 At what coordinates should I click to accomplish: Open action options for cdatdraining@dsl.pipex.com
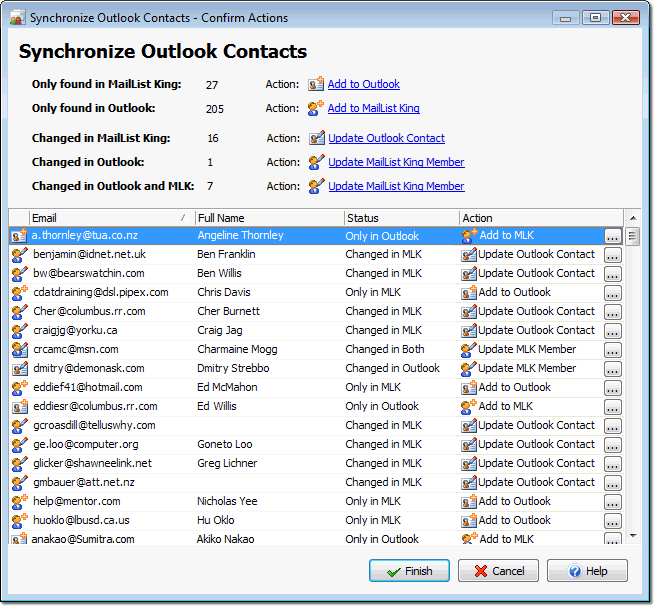tap(612, 293)
